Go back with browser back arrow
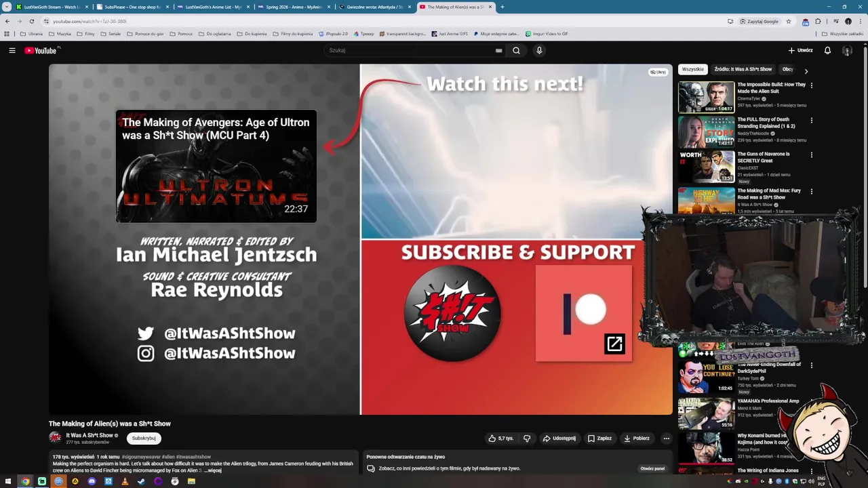The image size is (868, 488). tap(7, 21)
